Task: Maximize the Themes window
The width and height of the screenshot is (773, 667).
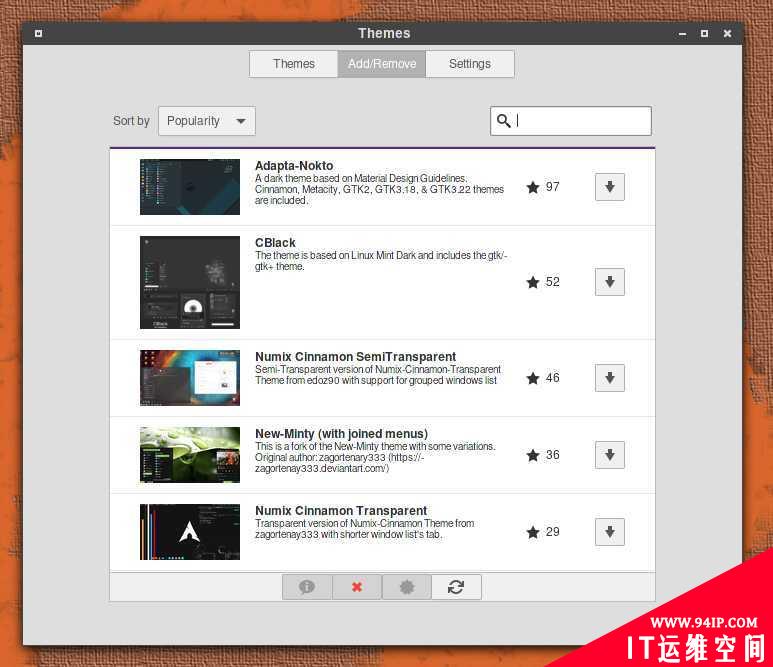Action: [x=704, y=34]
